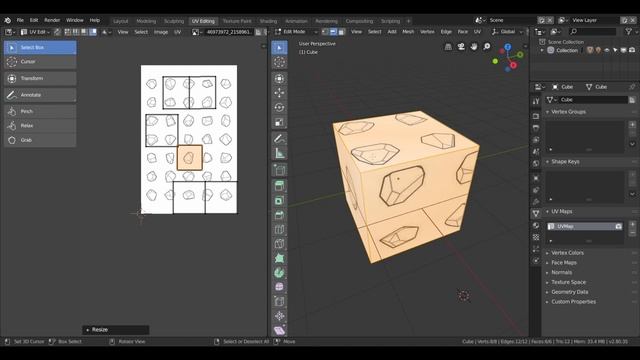
Task: Select the Knife tool
Action: tap(279, 244)
